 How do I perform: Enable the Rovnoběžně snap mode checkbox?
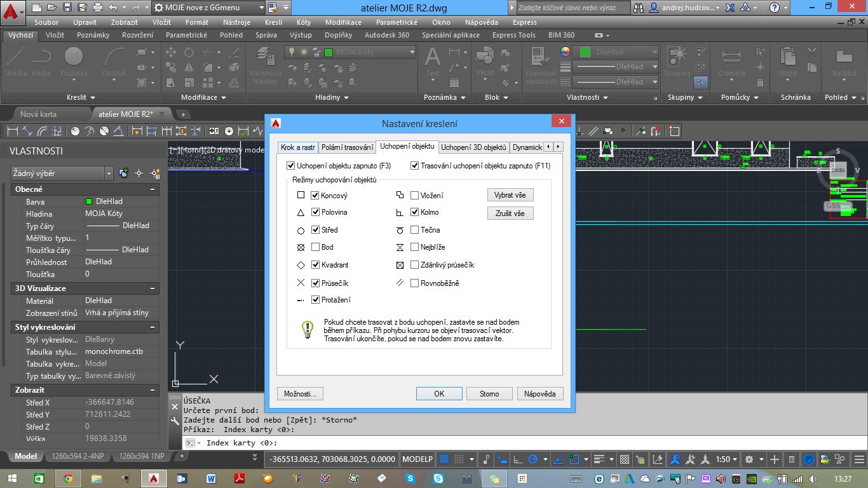[x=415, y=283]
